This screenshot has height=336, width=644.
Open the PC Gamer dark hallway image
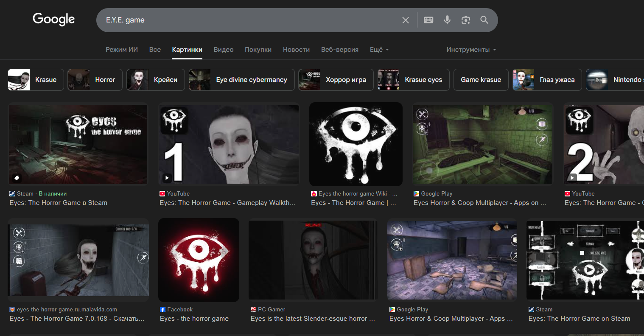click(313, 260)
